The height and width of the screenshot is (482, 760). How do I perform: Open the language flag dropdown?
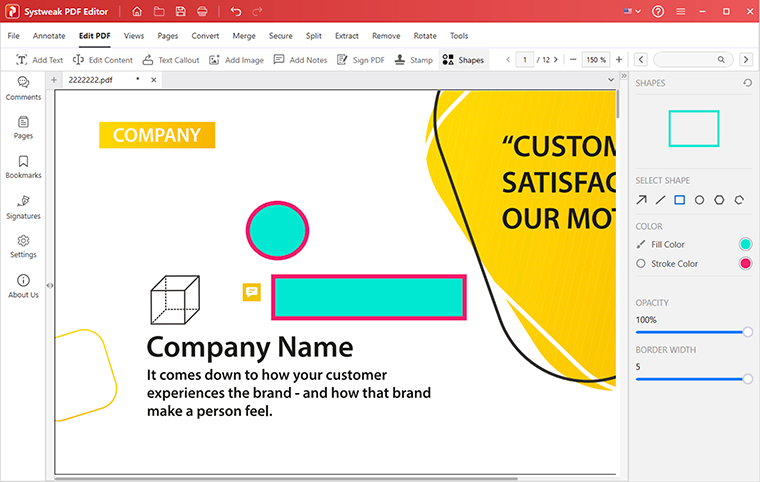(x=632, y=11)
